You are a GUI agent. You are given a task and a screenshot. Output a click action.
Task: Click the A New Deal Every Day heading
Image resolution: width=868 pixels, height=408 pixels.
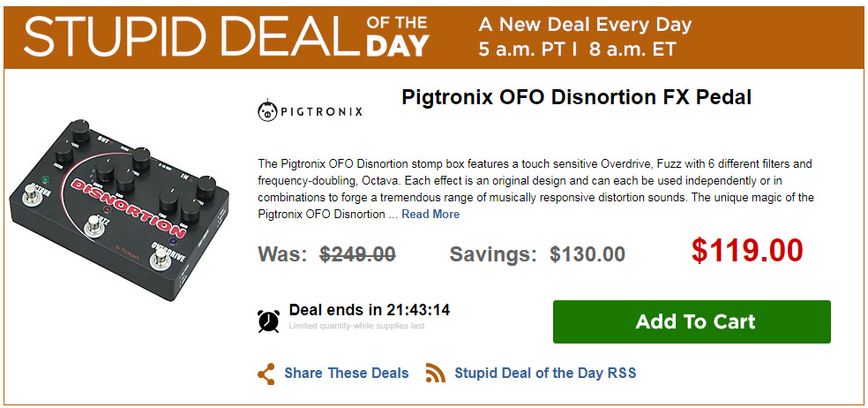[585, 24]
